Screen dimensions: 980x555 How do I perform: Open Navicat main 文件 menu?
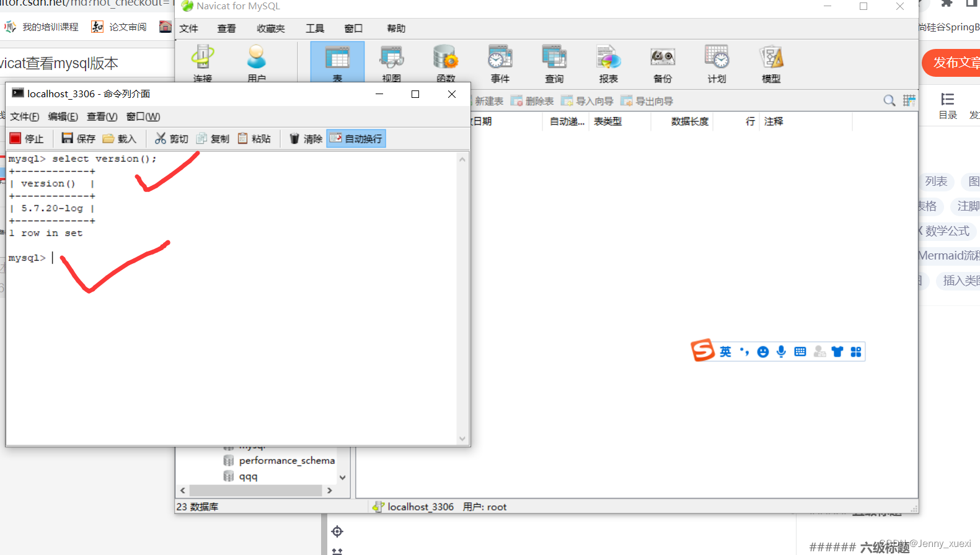click(188, 28)
